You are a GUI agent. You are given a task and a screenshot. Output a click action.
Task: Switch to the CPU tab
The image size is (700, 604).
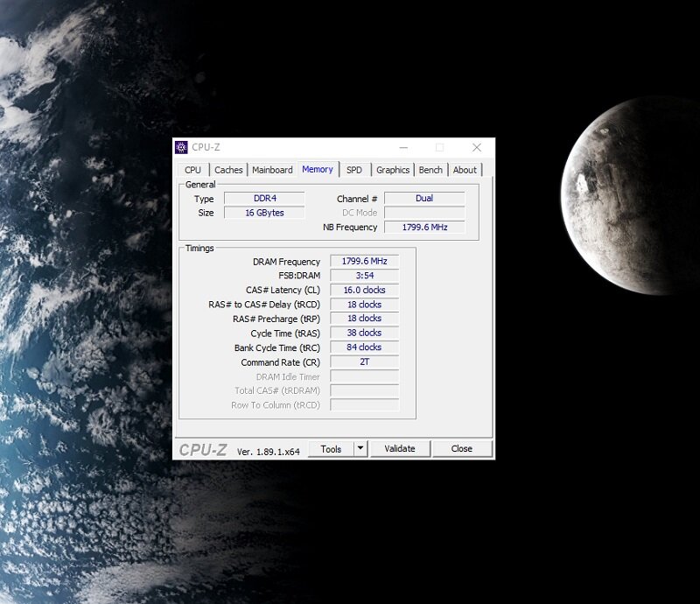click(x=192, y=170)
